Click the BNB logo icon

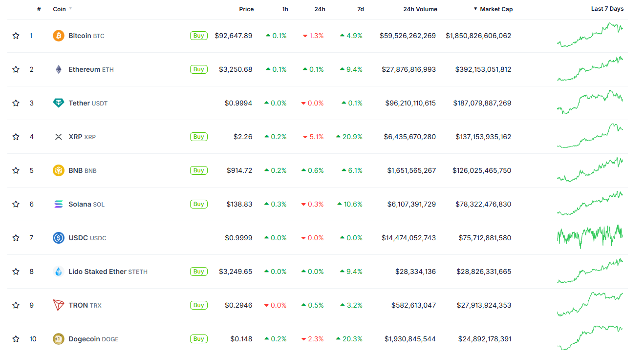coord(59,170)
